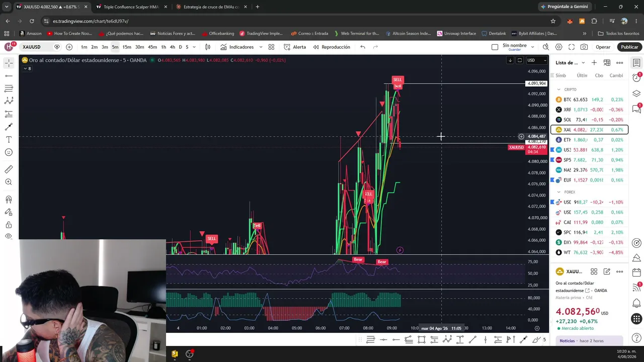Open chart settings hexagon icon
644x362 pixels.
558,47
